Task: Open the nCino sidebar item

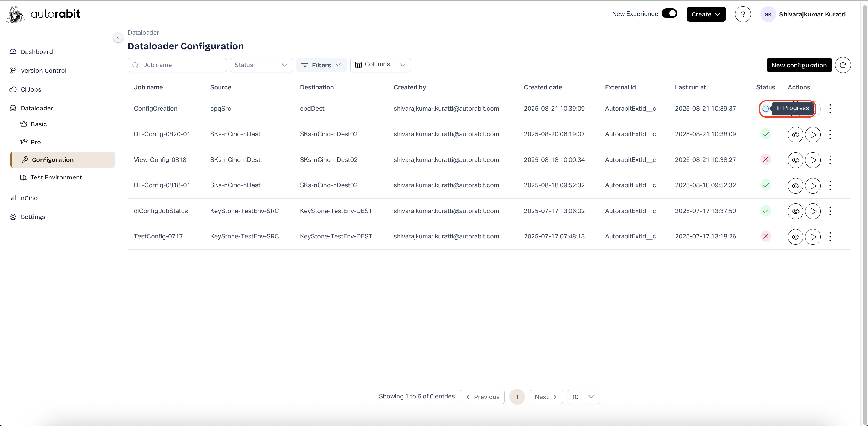Action: pyautogui.click(x=29, y=198)
